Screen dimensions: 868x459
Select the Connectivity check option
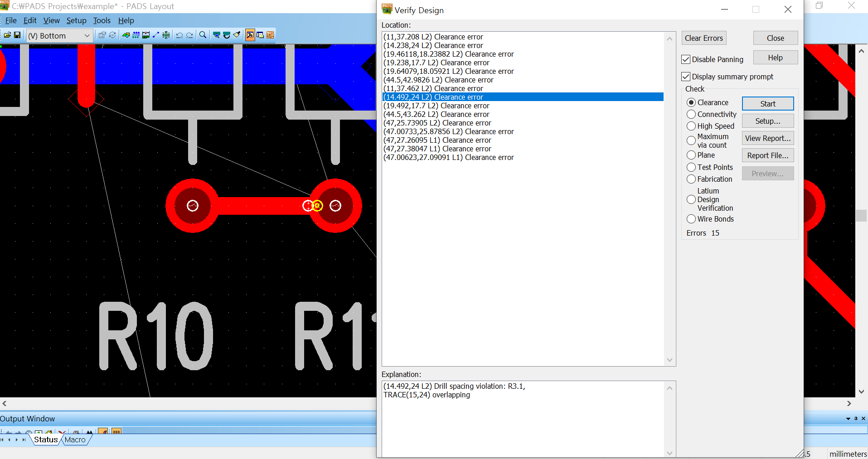point(691,115)
